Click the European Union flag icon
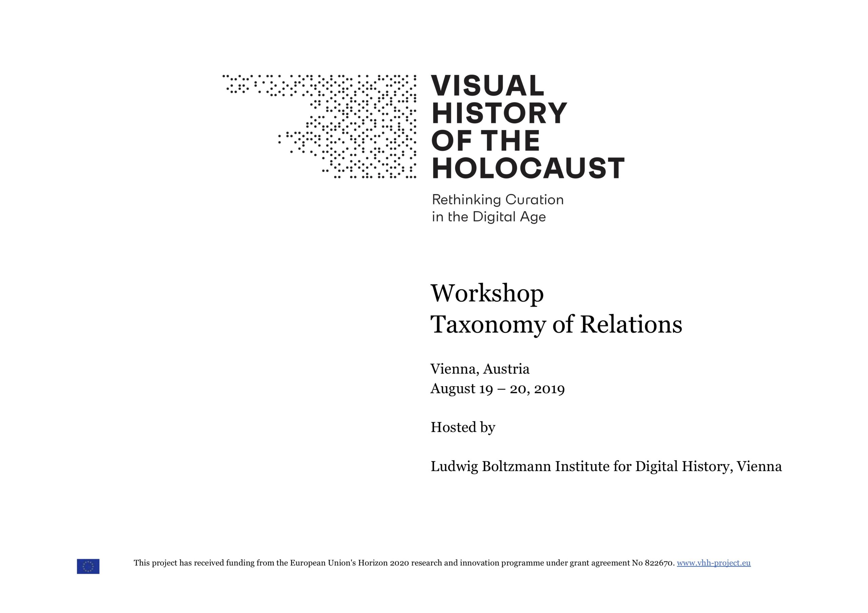This screenshot has height=613, width=868. click(x=88, y=566)
